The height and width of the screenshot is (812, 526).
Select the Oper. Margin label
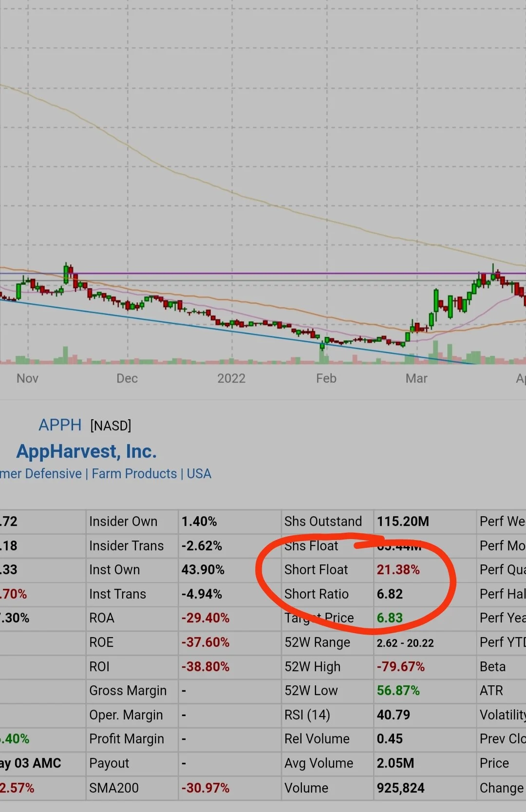(x=126, y=715)
